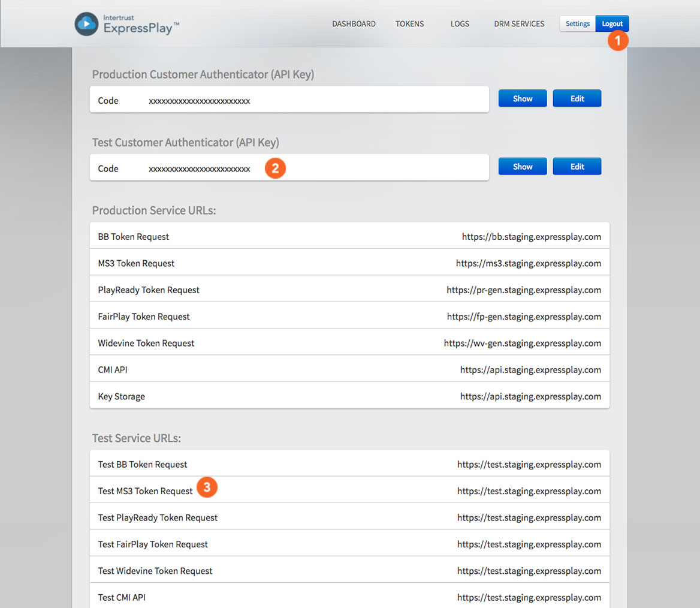
Task: Select the Test BB Token Request URL
Action: (x=529, y=465)
